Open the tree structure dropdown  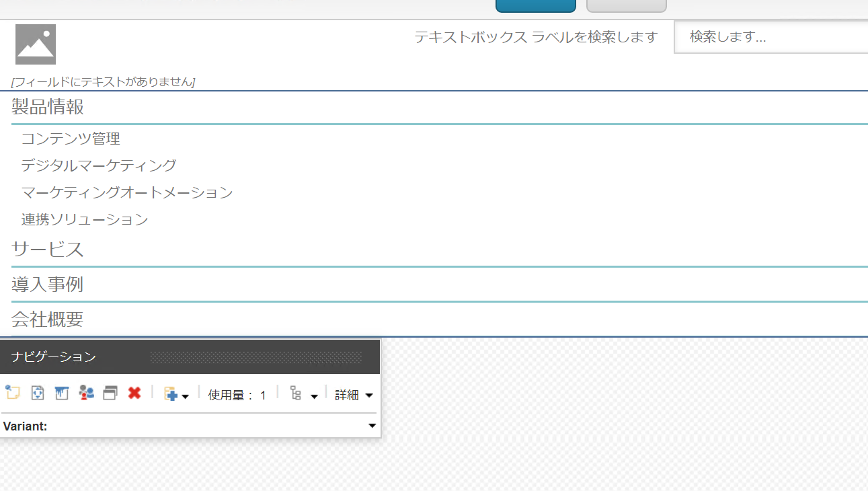click(x=303, y=395)
